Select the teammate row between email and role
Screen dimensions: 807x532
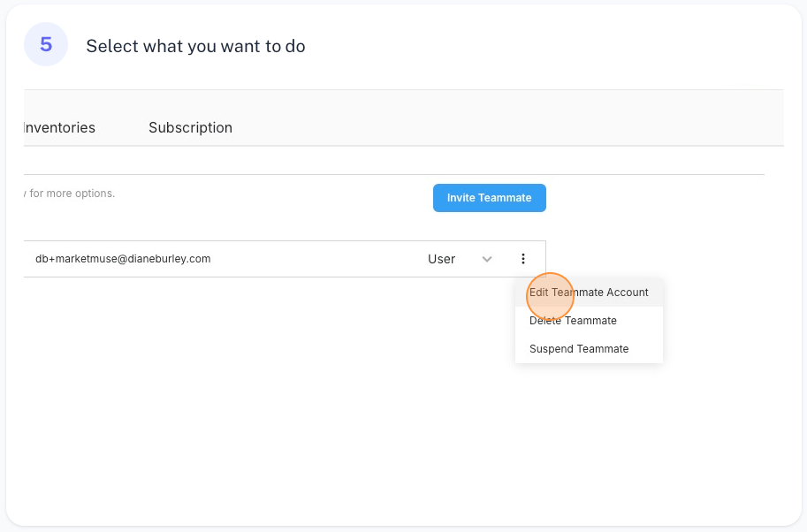[x=319, y=259]
